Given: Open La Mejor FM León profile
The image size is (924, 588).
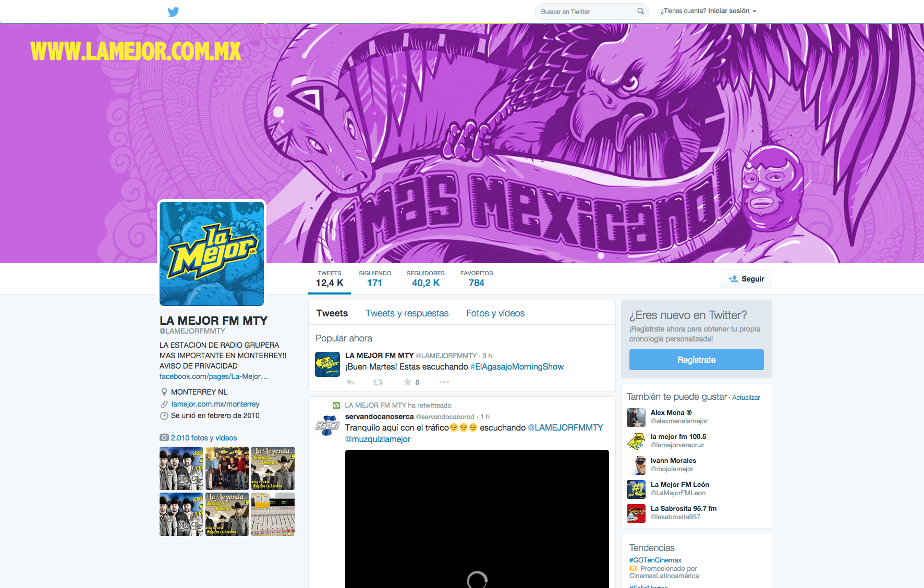Looking at the screenshot, I should coord(680,484).
